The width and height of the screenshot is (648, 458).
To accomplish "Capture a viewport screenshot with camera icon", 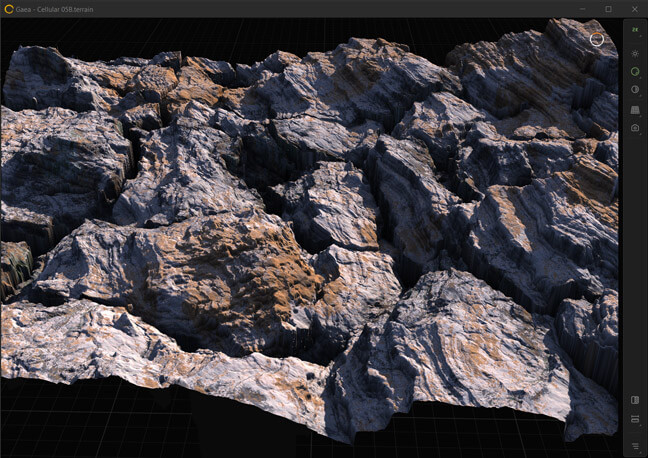I will pos(635,128).
